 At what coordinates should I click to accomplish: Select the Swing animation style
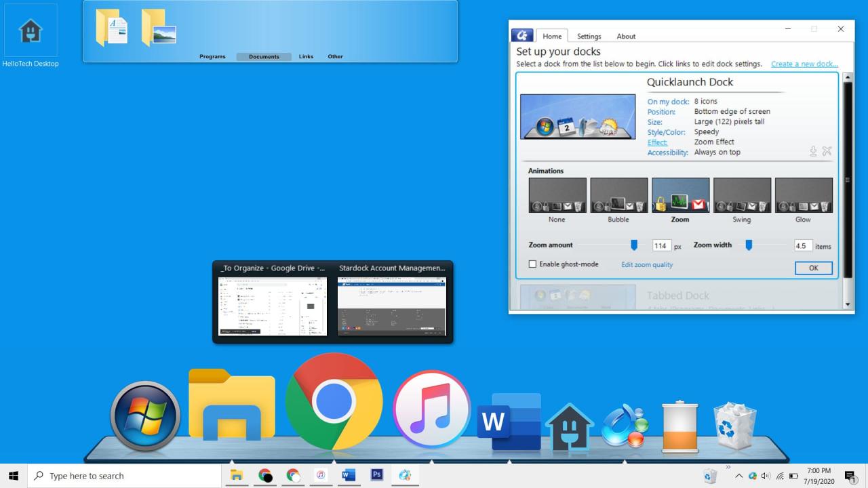(742, 195)
